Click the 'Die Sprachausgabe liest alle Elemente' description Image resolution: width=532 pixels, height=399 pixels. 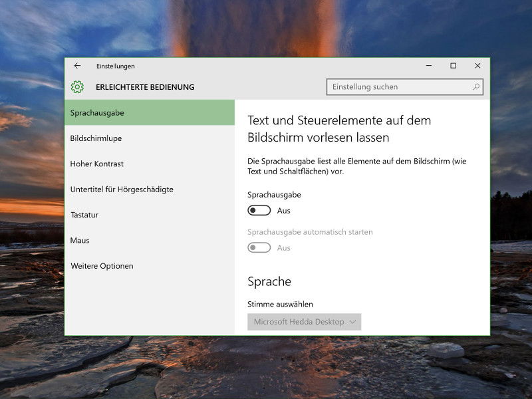pos(357,166)
